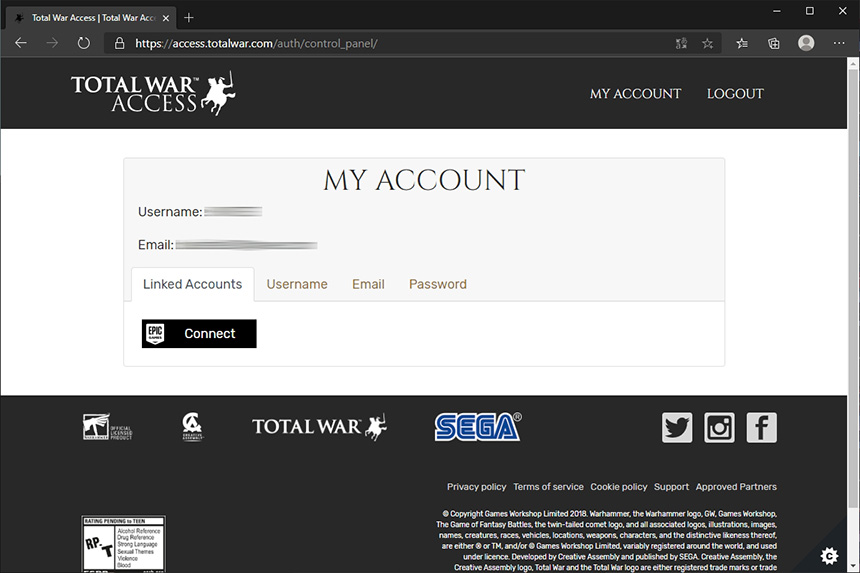Click the MY ACCOUNT heading text
This screenshot has height=573, width=860.
(x=424, y=180)
